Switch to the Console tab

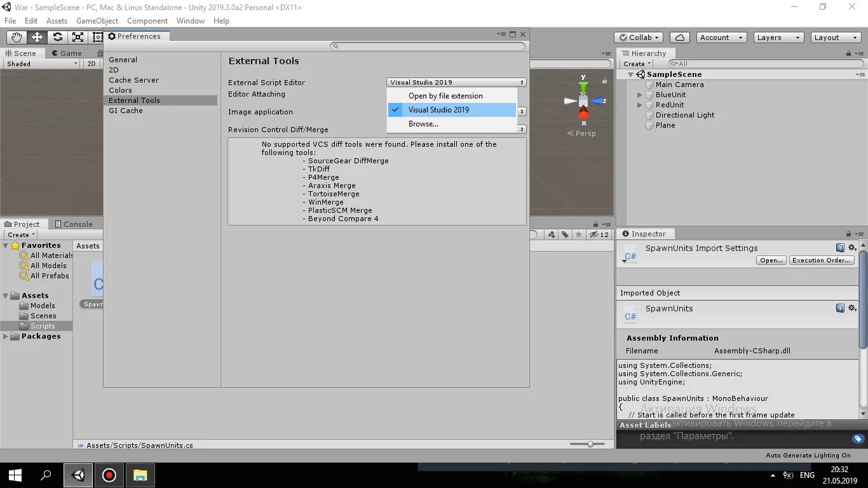[x=74, y=224]
